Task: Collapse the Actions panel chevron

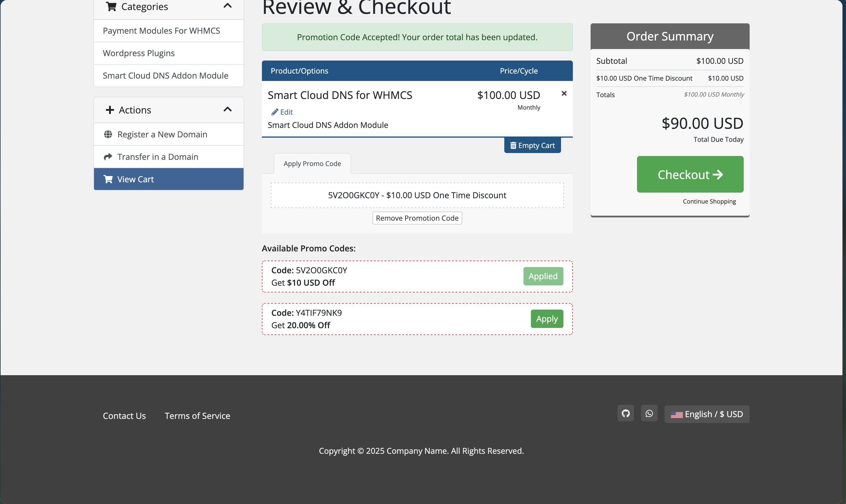Action: pos(227,109)
